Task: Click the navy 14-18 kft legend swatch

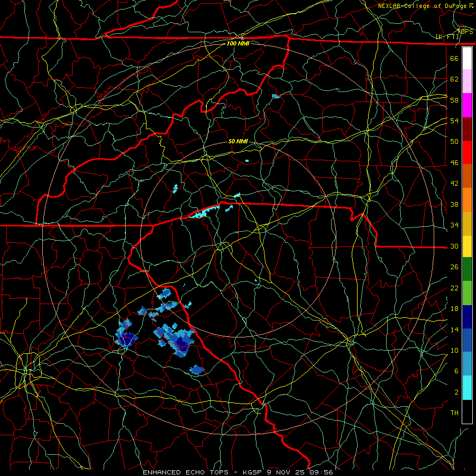Action: (x=467, y=317)
